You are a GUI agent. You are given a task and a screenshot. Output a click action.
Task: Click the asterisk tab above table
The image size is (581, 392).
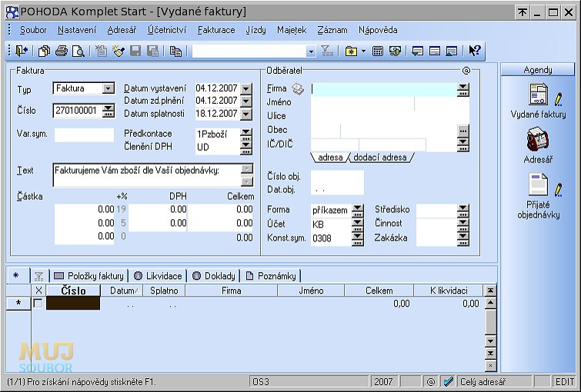point(16,275)
